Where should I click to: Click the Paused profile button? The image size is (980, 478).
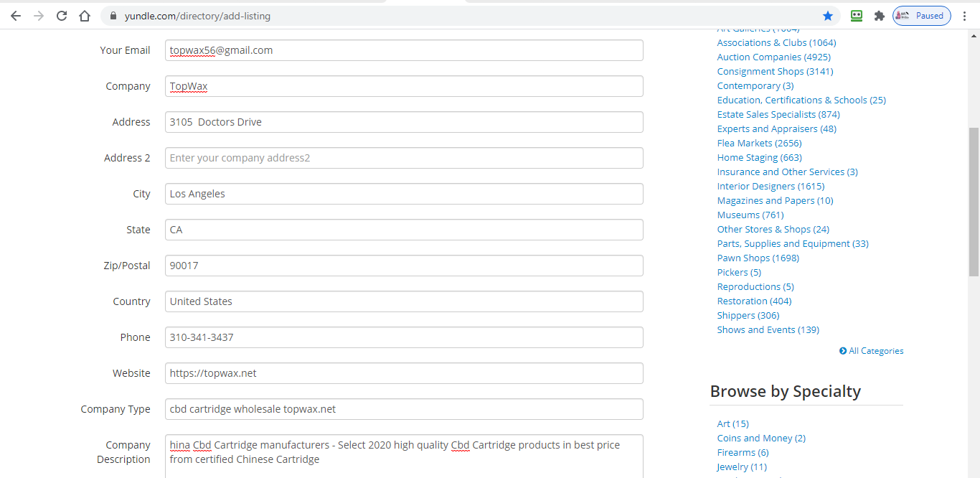click(922, 16)
